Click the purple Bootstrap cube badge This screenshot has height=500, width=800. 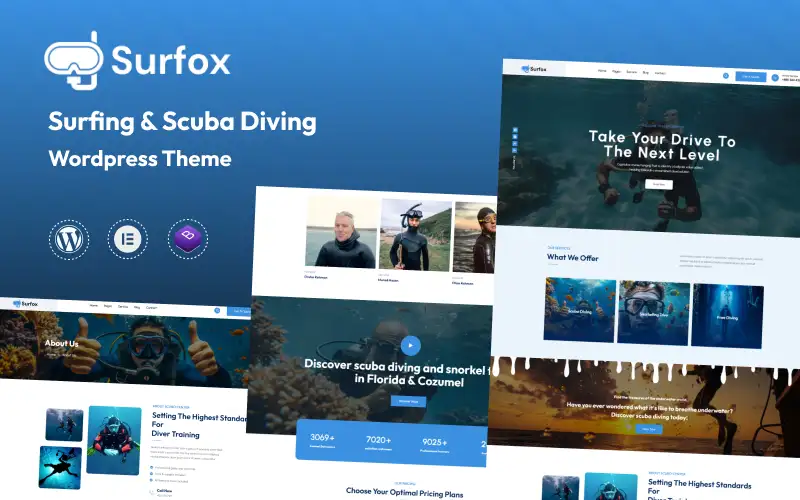point(188,239)
